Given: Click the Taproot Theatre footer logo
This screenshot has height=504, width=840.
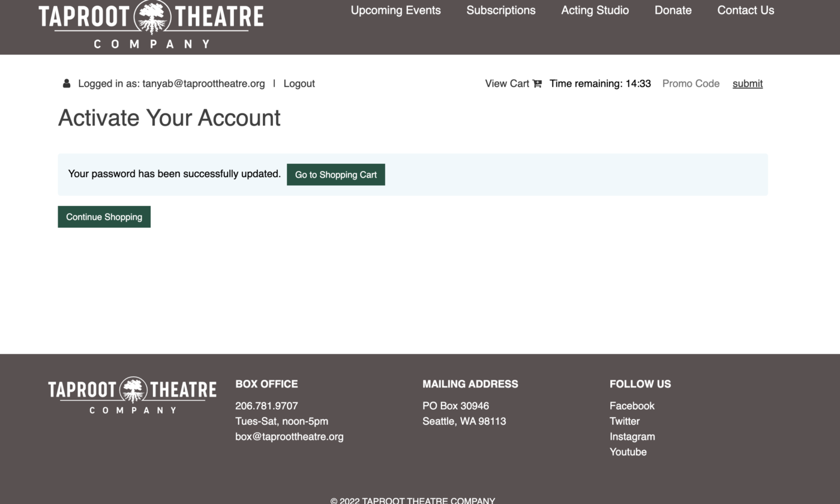Looking at the screenshot, I should 133,395.
